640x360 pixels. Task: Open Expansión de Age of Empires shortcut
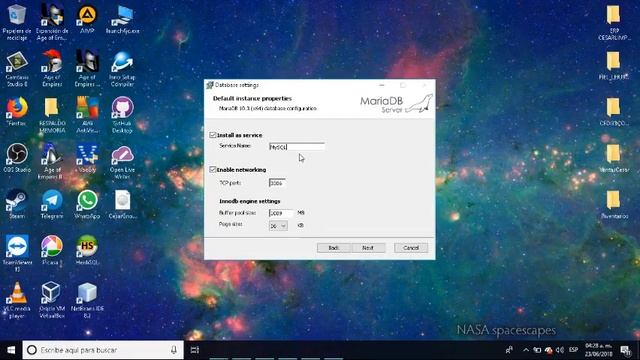tap(52, 22)
